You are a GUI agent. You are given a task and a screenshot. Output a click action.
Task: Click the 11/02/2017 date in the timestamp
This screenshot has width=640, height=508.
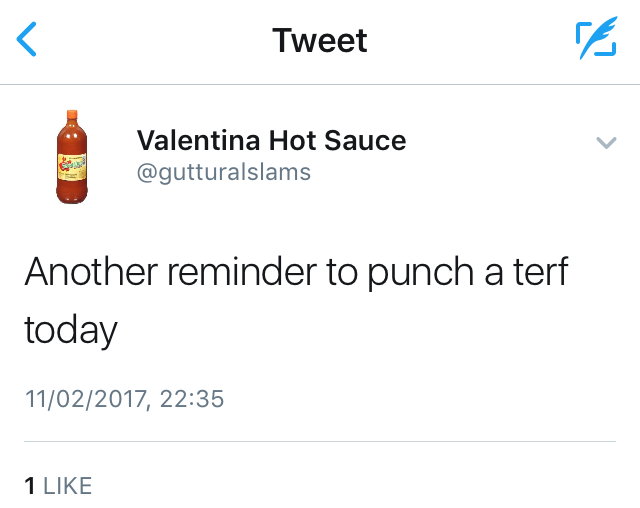coord(85,400)
